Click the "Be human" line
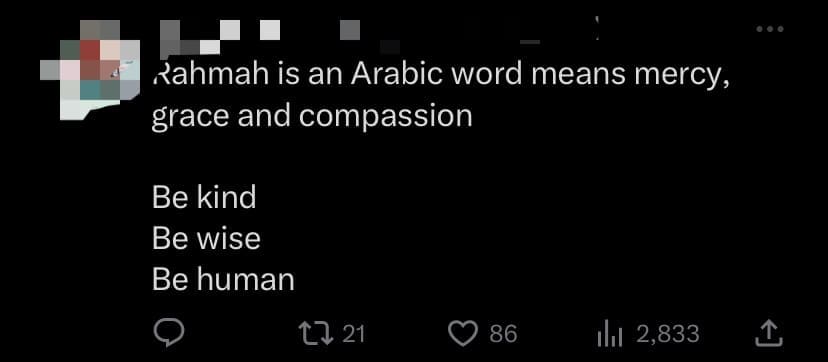Image resolution: width=828 pixels, height=362 pixels. point(223,279)
